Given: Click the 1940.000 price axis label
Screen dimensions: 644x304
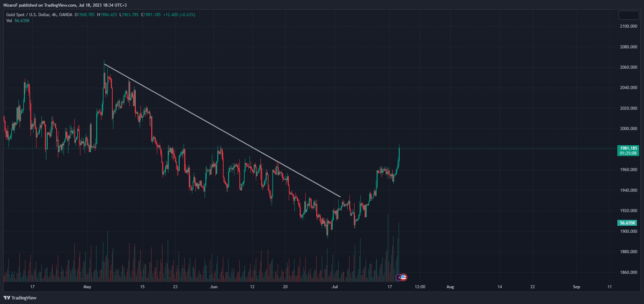Looking at the screenshot, I should (x=628, y=190).
